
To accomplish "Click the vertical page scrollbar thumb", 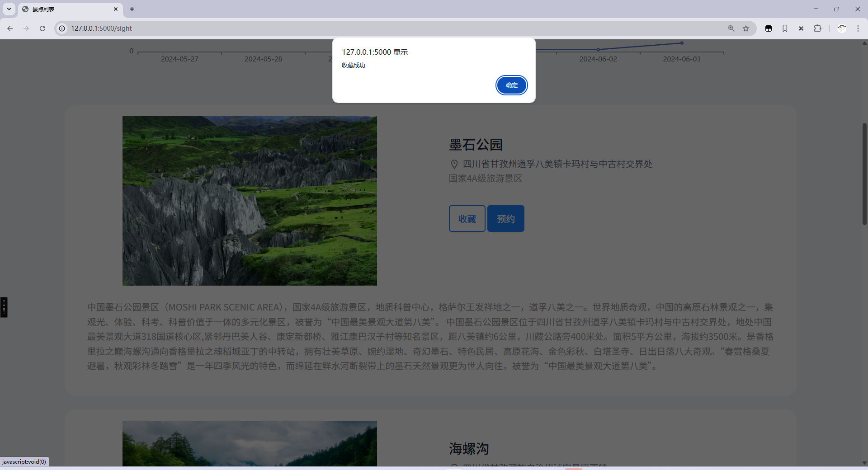I will coord(864,174).
